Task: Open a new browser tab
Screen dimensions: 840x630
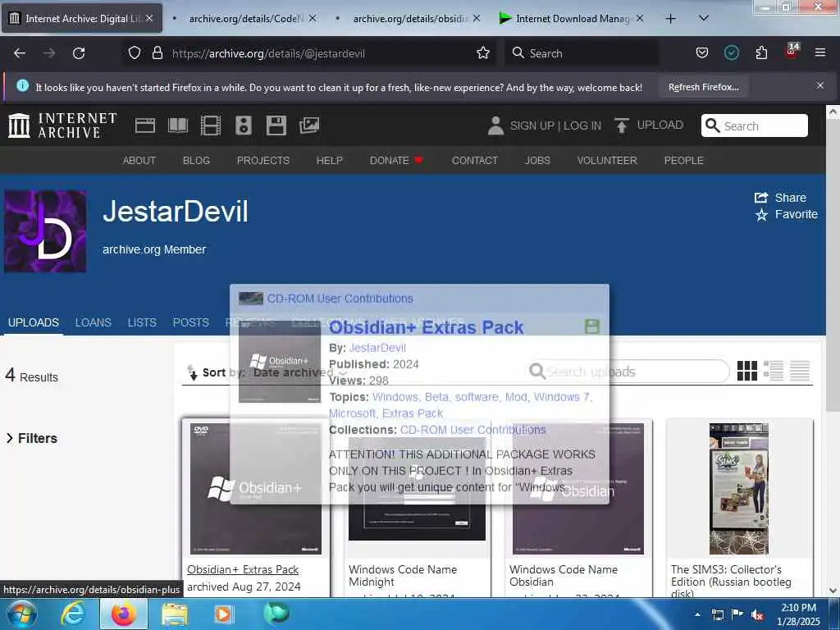Action: tap(670, 19)
